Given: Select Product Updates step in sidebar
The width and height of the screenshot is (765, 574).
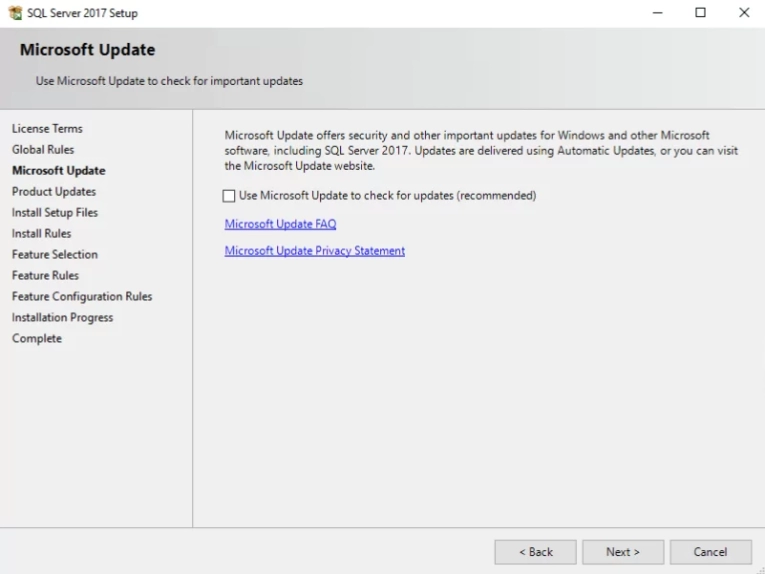Looking at the screenshot, I should click(x=54, y=192).
